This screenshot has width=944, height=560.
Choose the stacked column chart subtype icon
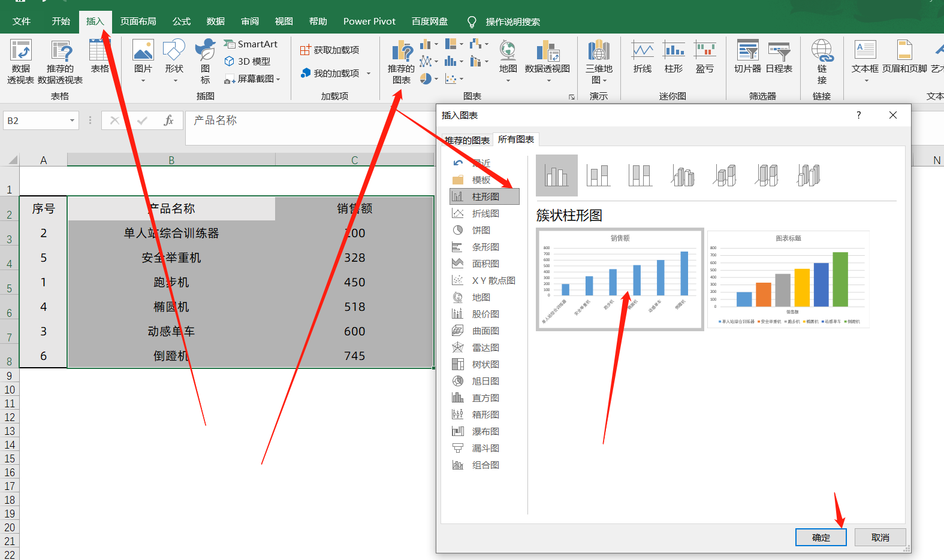598,175
